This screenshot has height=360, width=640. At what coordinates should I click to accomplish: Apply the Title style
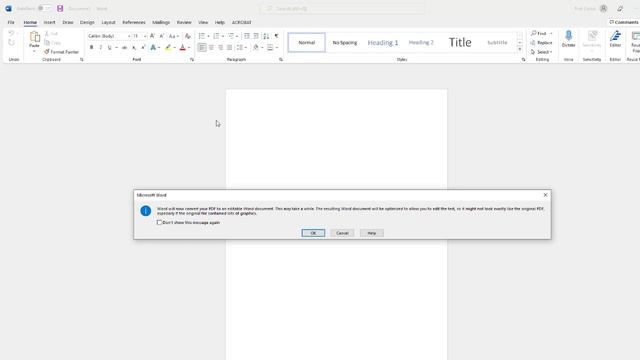[x=460, y=42]
